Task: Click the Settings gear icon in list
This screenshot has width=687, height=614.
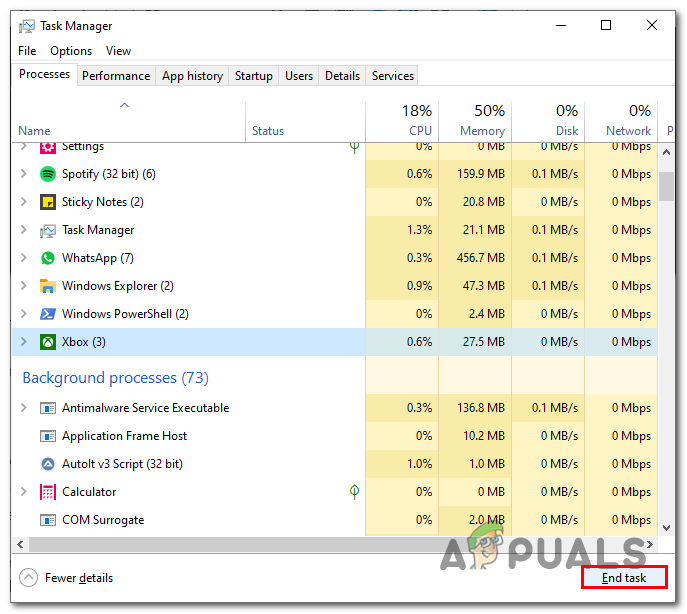Action: tap(48, 148)
